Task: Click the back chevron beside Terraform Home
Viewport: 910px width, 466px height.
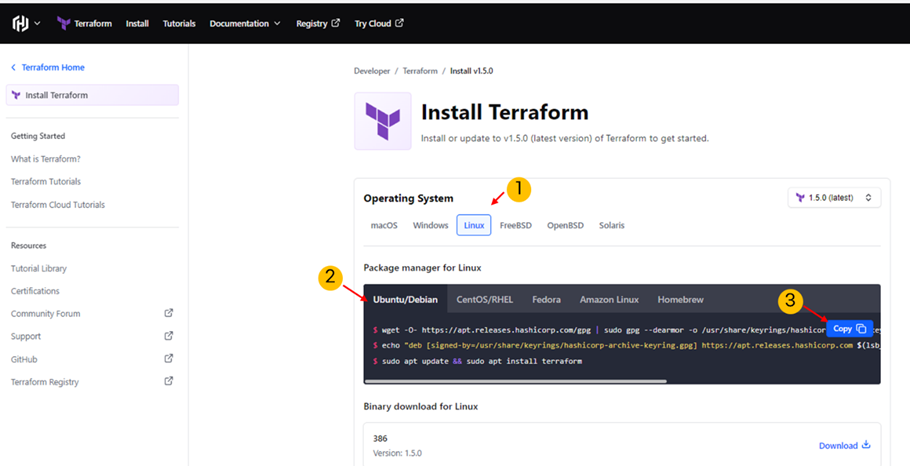Action: [x=13, y=67]
